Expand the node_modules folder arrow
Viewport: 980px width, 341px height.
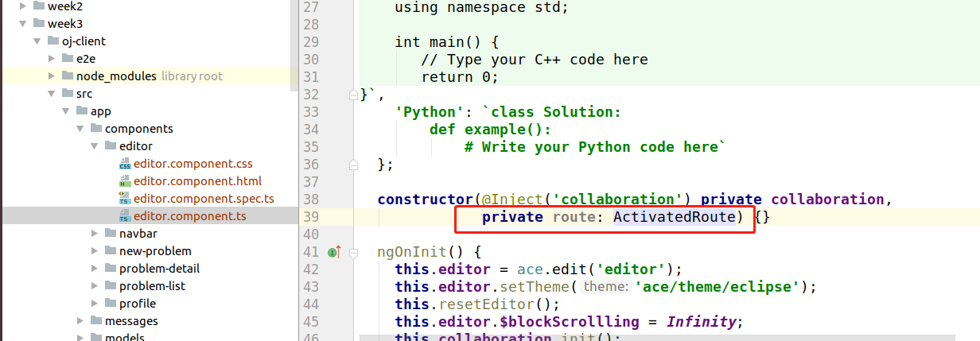click(x=51, y=76)
